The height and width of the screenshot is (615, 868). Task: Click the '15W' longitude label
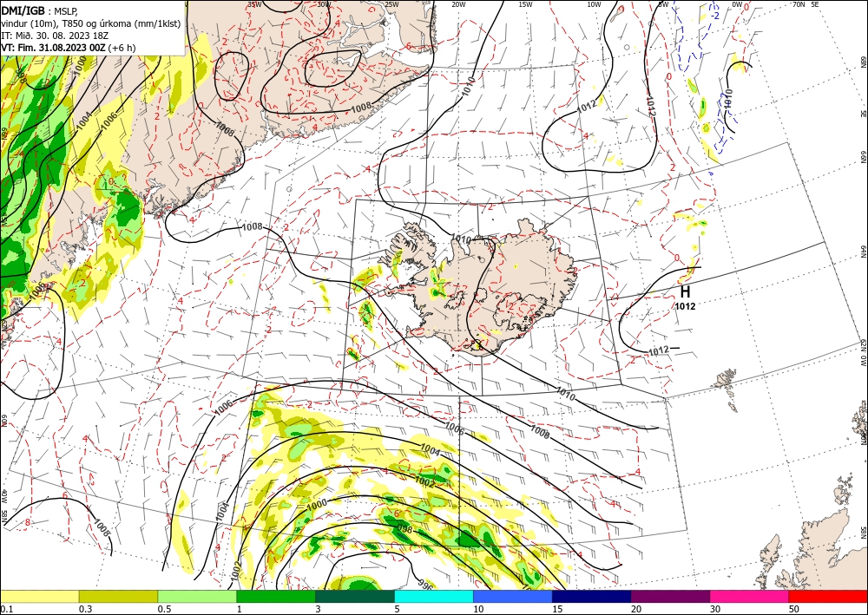(x=526, y=4)
